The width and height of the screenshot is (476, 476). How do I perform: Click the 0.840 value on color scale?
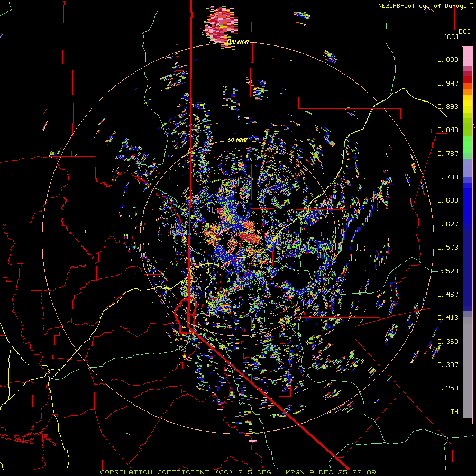[x=448, y=130]
